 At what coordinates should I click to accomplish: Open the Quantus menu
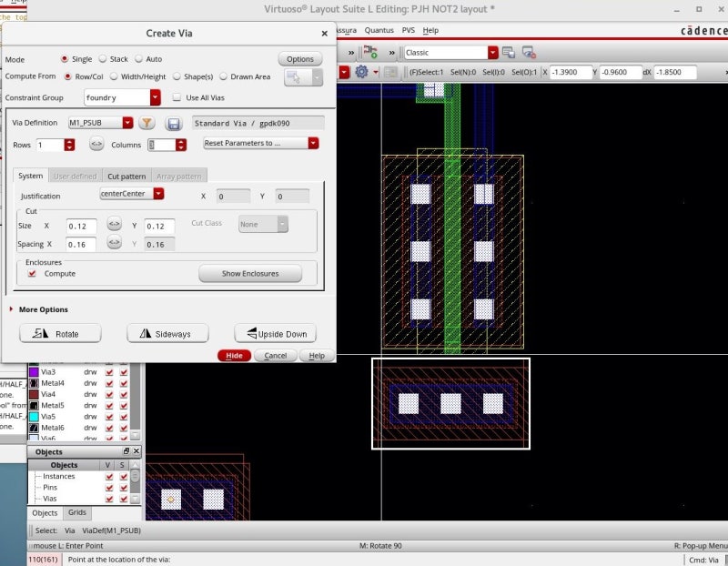click(x=379, y=30)
